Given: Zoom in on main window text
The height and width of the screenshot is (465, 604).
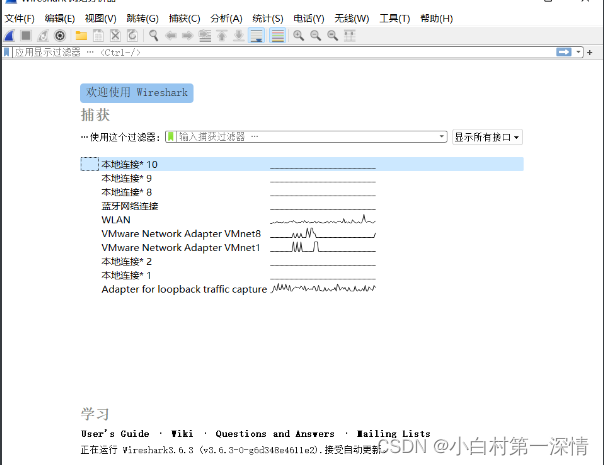Looking at the screenshot, I should pos(299,36).
